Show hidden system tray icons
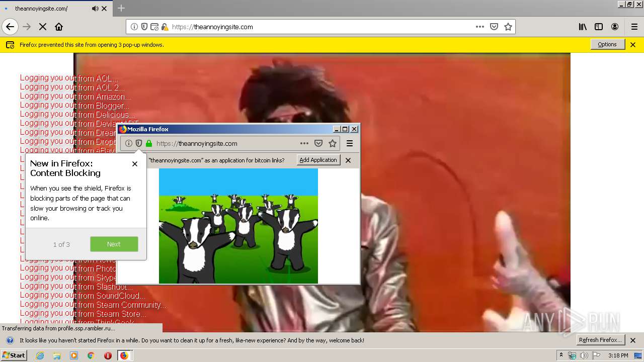Screen dimensions: 644x362 click(561, 355)
